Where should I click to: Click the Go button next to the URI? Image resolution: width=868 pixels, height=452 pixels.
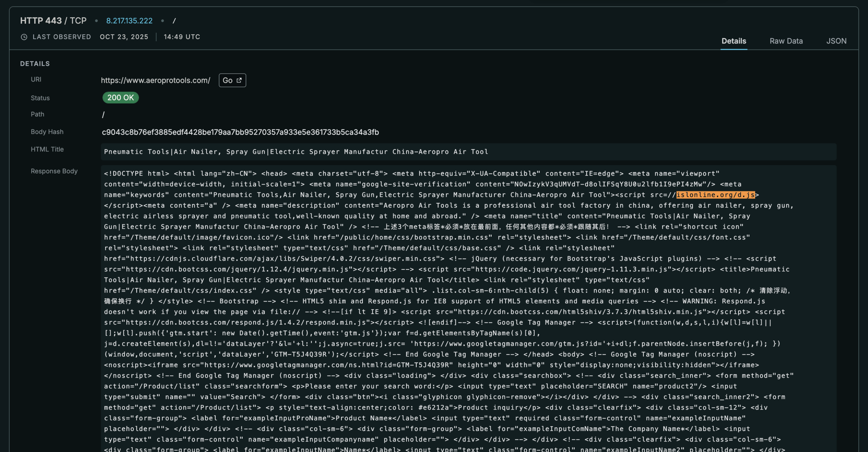coord(232,80)
